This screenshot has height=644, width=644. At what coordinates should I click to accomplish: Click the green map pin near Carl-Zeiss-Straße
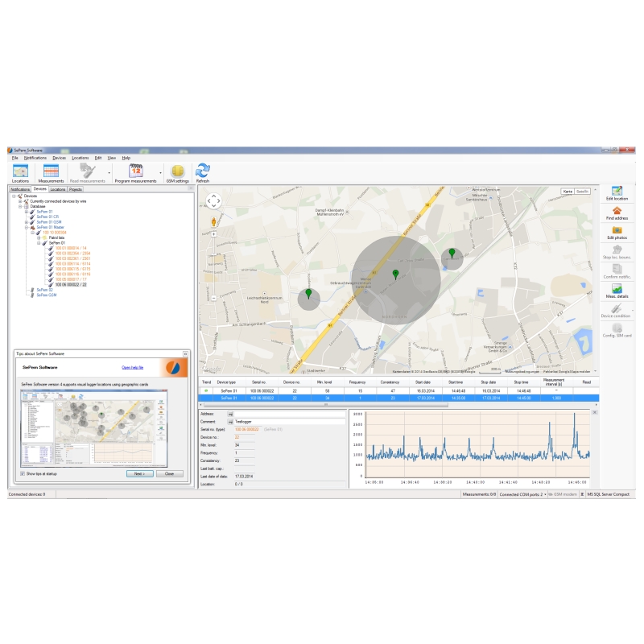click(x=452, y=253)
